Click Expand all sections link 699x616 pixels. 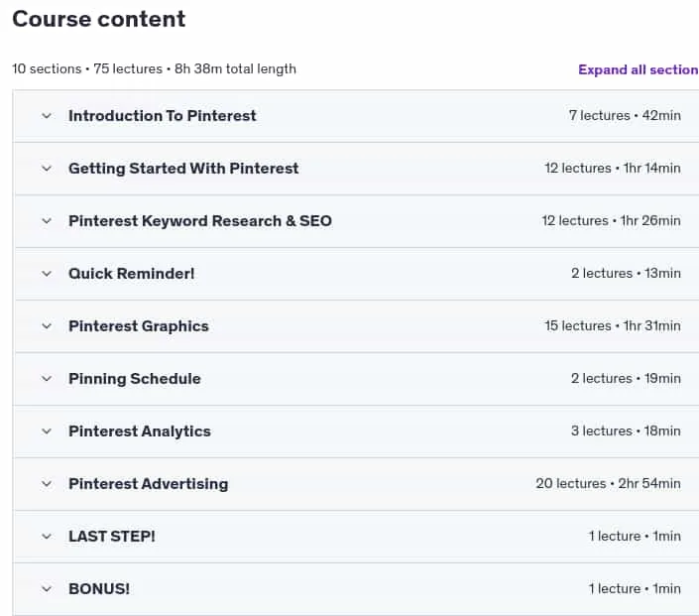click(639, 69)
